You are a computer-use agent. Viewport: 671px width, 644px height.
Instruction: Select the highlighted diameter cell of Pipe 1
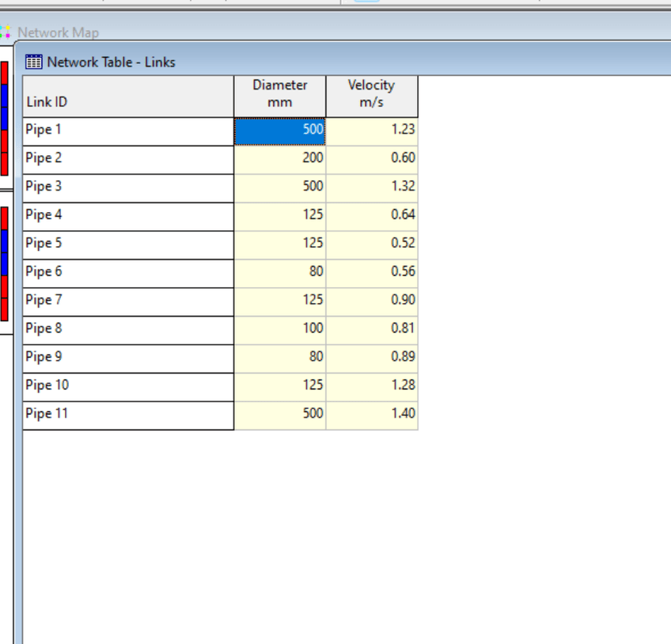[x=279, y=131]
